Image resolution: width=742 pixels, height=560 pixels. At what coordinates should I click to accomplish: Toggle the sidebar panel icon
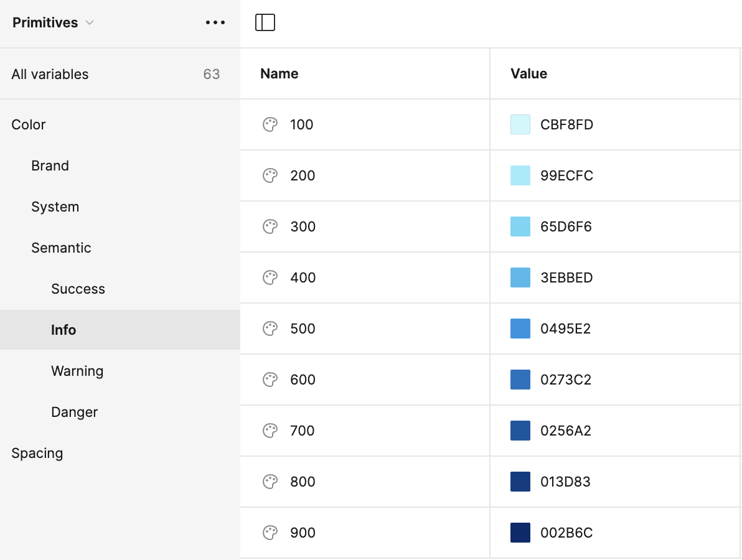pos(265,23)
